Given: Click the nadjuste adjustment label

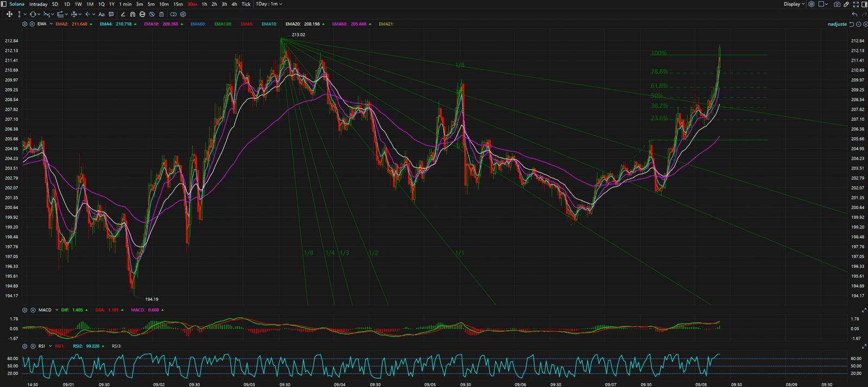Looking at the screenshot, I should 837,24.
